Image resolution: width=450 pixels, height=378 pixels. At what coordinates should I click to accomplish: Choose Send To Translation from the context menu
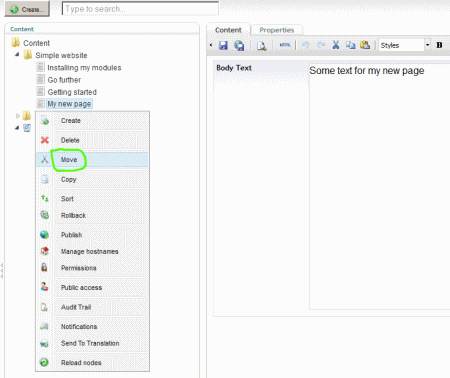[92, 343]
